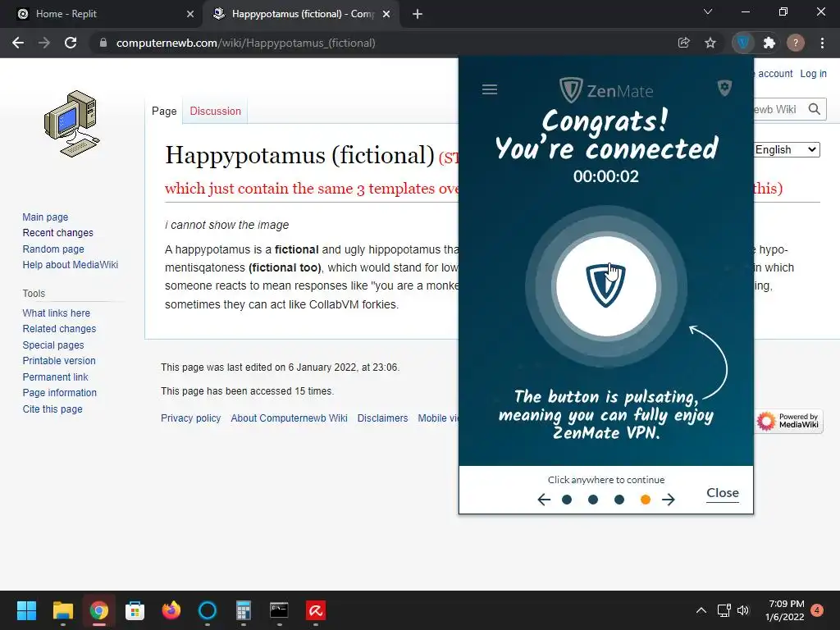The height and width of the screenshot is (630, 840).
Task: Open Related changes link
Action: coord(59,328)
